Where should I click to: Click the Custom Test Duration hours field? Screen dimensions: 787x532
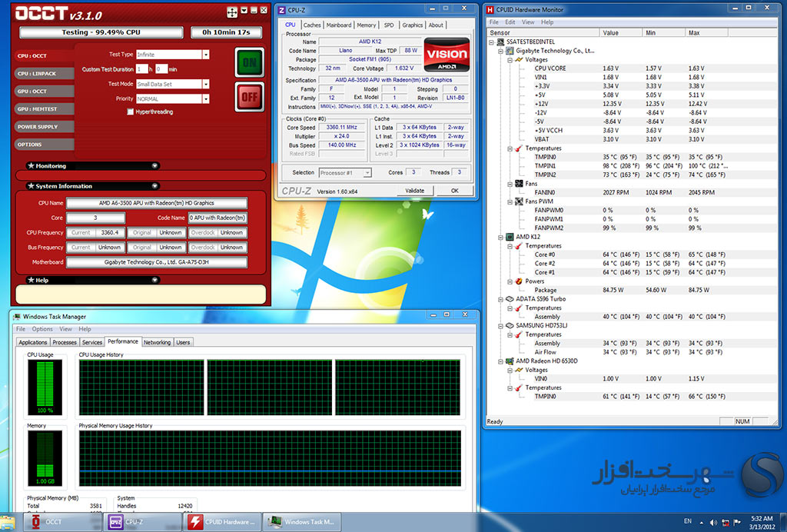tap(141, 69)
